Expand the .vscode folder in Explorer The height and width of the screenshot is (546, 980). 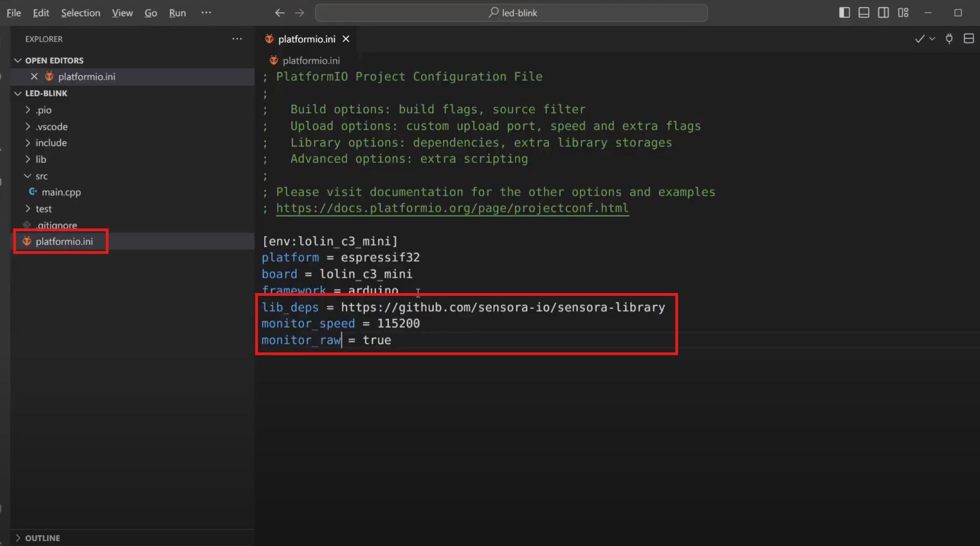tap(52, 126)
